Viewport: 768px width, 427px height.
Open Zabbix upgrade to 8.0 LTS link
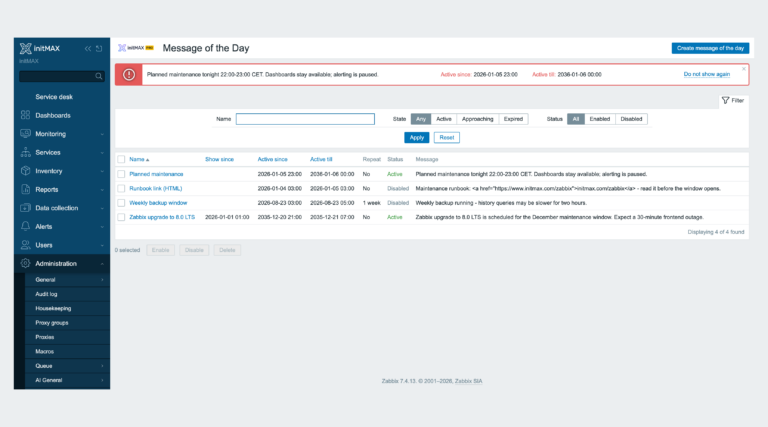click(162, 217)
